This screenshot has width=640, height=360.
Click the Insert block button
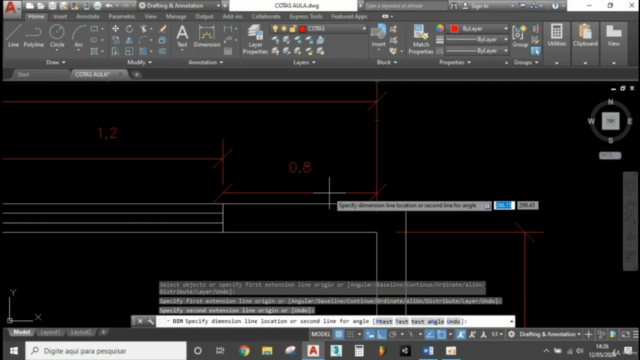[378, 36]
